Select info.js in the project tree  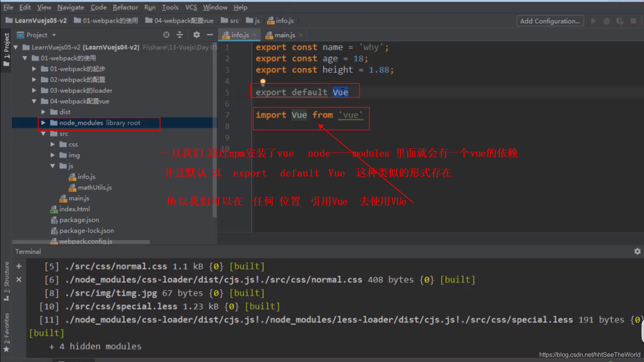pos(82,177)
